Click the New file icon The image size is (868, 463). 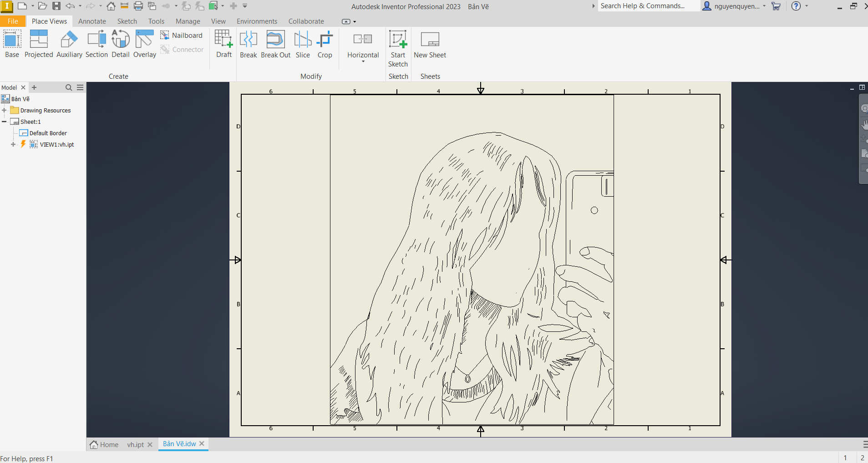[x=22, y=6]
